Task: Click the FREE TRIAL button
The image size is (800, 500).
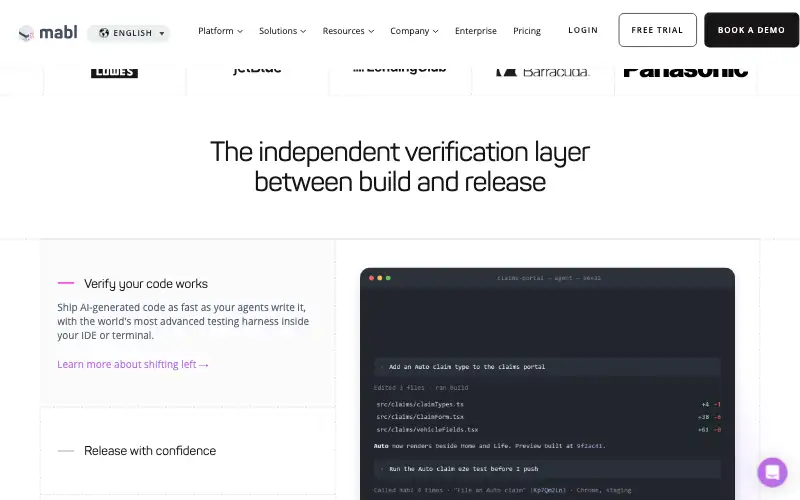Action: pyautogui.click(x=657, y=30)
